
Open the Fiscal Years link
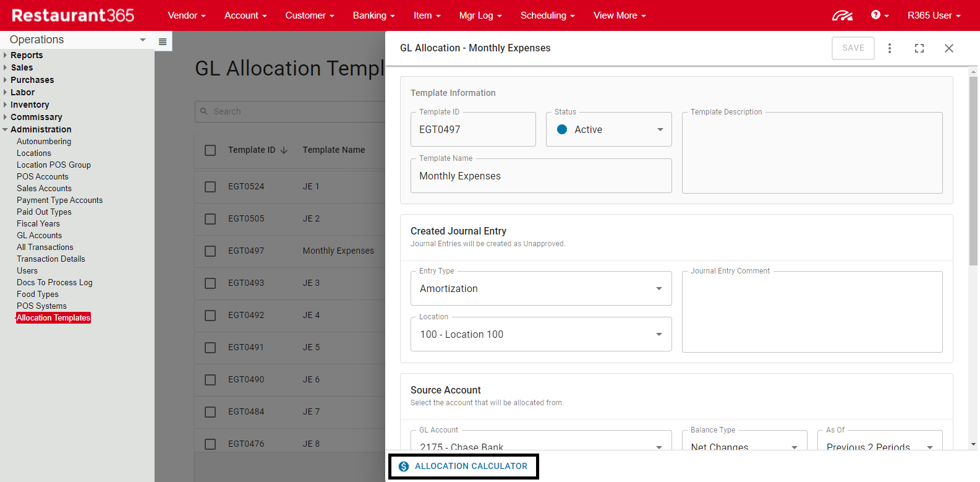point(38,224)
